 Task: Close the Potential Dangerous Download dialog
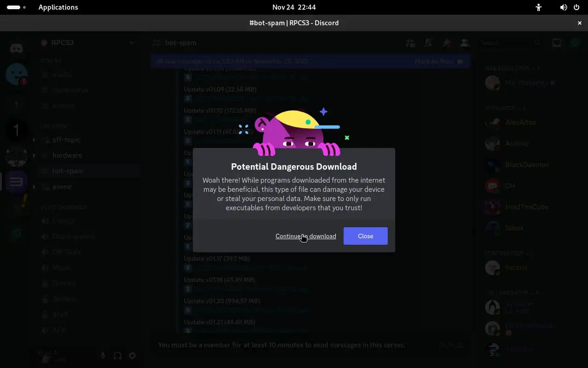coord(365,236)
